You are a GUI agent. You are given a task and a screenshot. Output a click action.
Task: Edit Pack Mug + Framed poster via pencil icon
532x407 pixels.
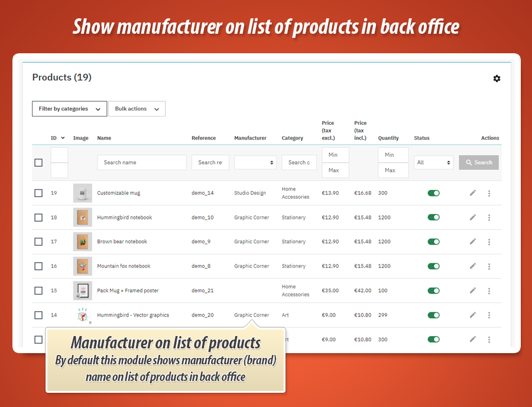pyautogui.click(x=472, y=290)
